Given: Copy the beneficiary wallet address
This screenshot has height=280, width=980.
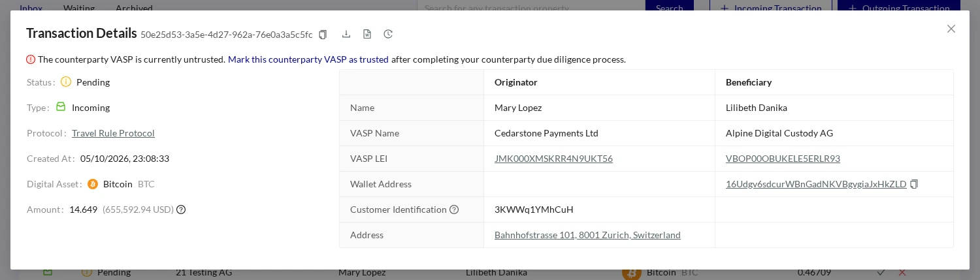Looking at the screenshot, I should [x=914, y=184].
